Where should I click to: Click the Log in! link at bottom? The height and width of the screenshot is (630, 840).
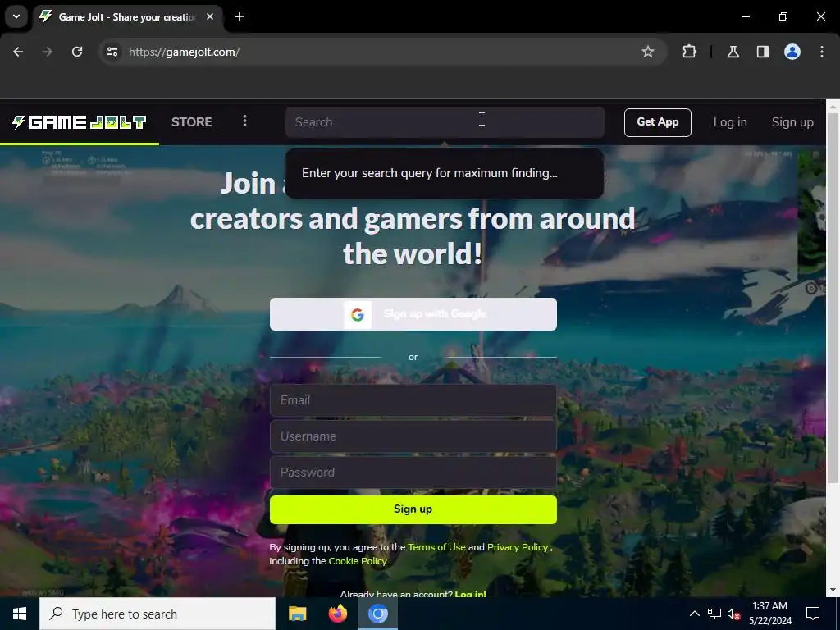470,594
